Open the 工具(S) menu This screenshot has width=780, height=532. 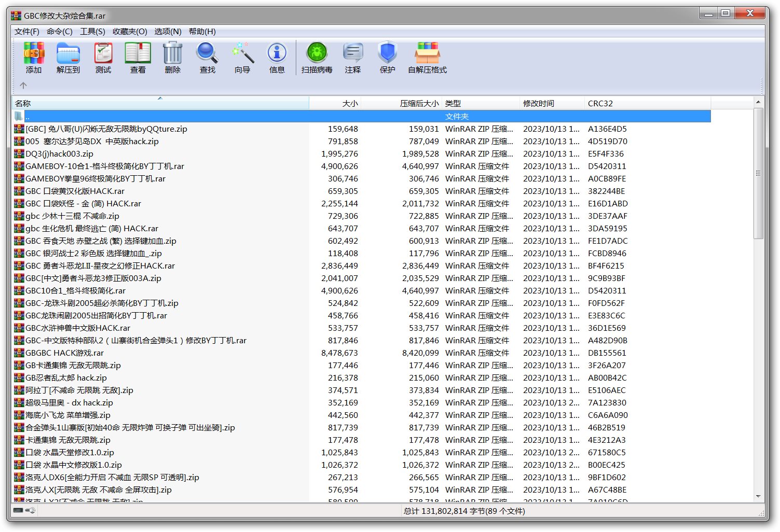[92, 32]
